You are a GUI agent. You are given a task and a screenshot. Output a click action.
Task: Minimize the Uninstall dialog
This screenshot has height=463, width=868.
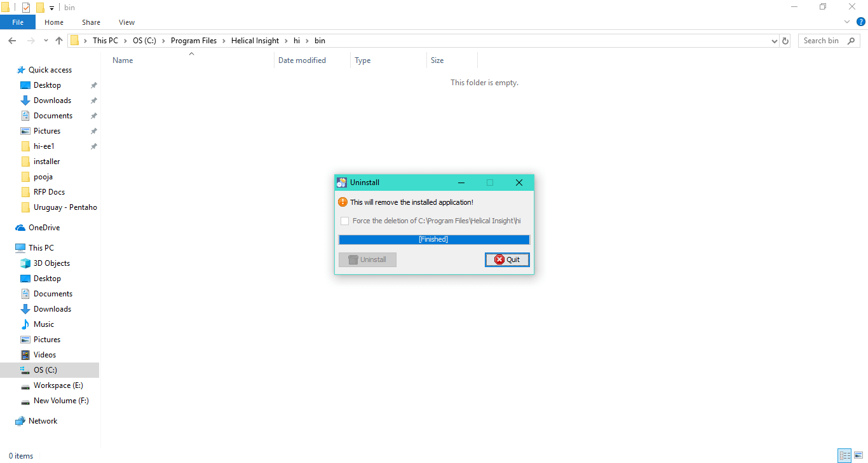pyautogui.click(x=461, y=183)
